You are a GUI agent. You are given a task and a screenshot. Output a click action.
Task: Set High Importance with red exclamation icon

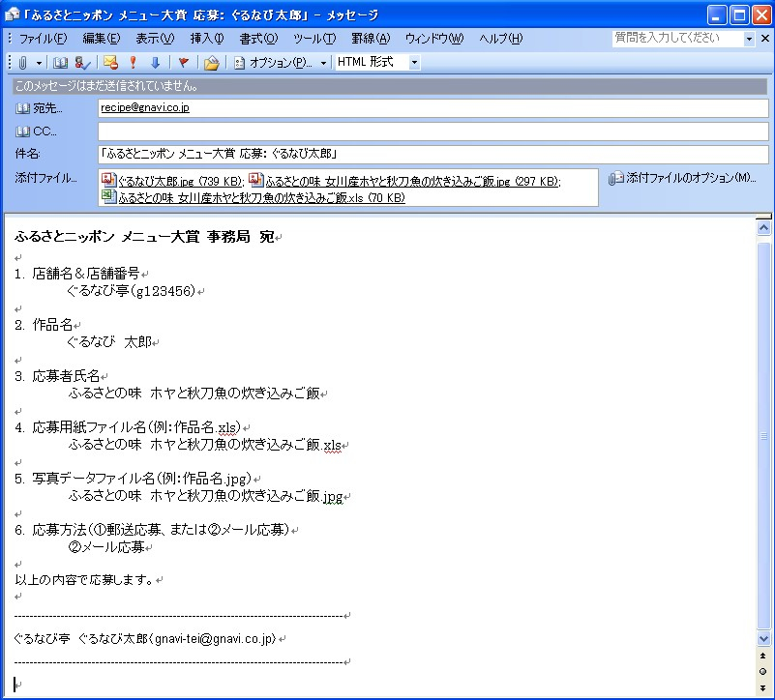(134, 62)
